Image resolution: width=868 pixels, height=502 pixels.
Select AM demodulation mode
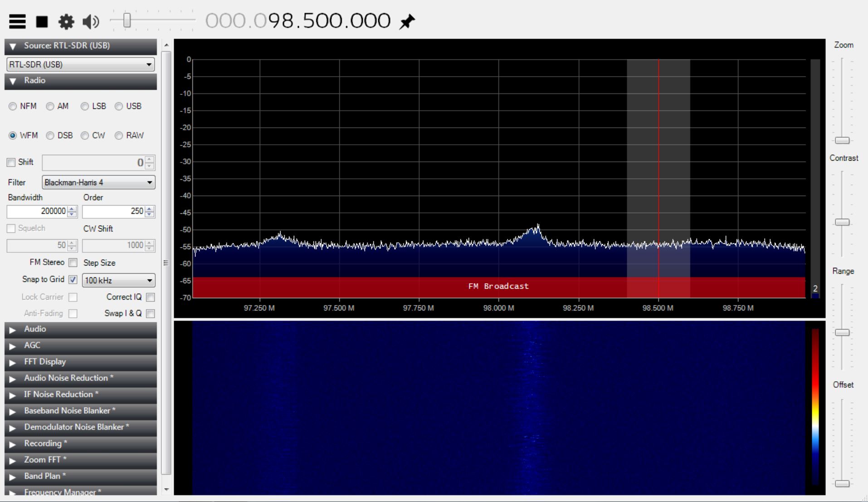click(x=50, y=106)
